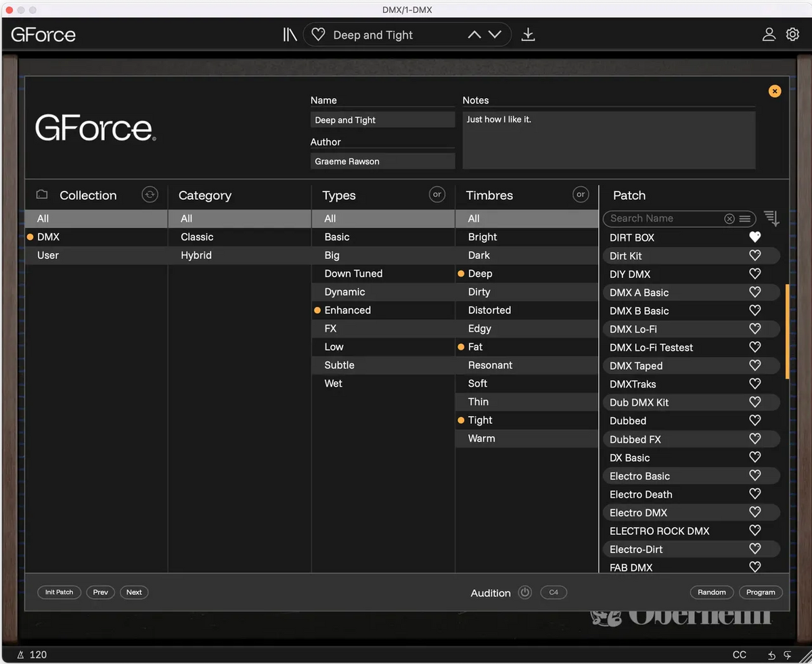Open the C4 audition note selector

(554, 592)
